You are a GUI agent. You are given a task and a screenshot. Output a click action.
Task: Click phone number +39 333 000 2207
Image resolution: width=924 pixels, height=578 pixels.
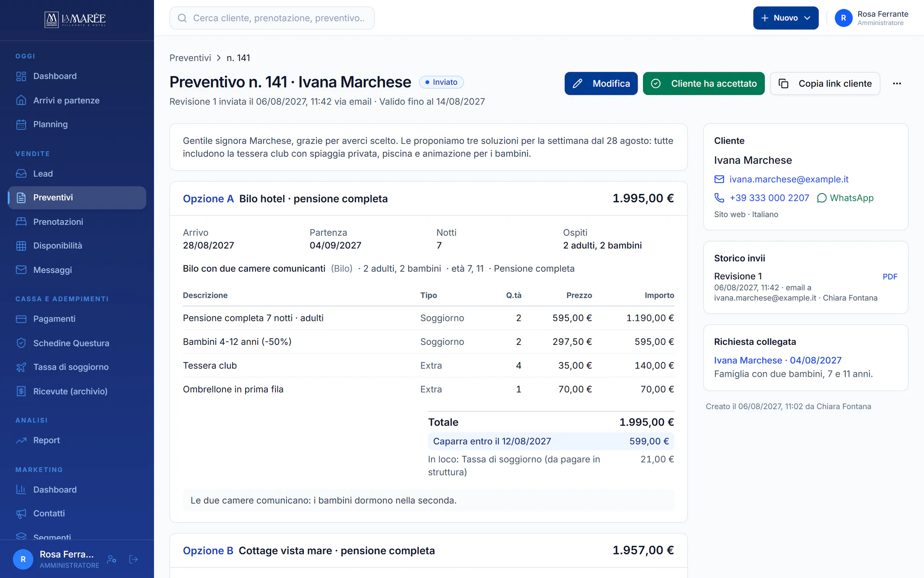pyautogui.click(x=769, y=198)
